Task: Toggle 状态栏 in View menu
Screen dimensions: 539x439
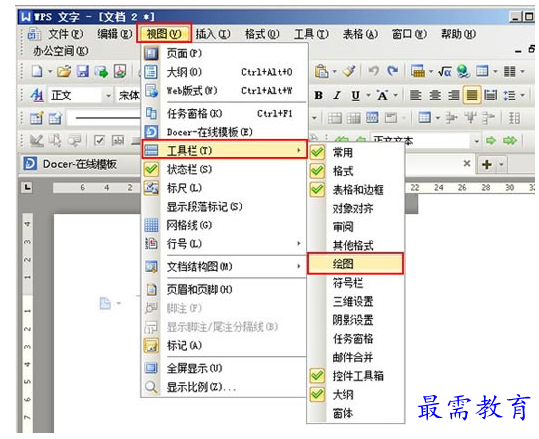Action: coord(224,169)
